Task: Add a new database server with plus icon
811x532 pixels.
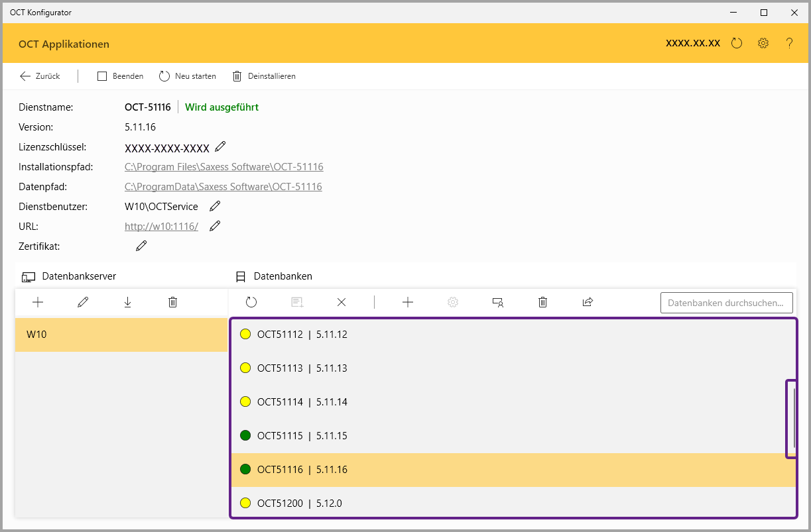Action: pos(38,302)
